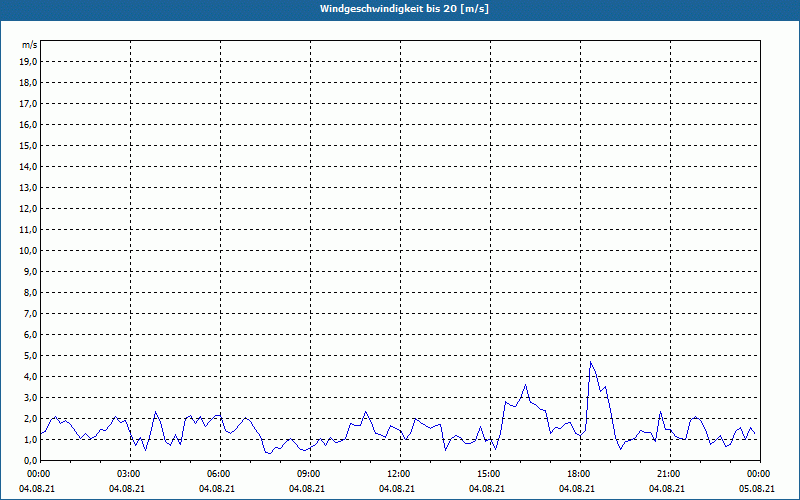Click the 4,0 y-axis label
Screen dimensions: 800x500
30,376
